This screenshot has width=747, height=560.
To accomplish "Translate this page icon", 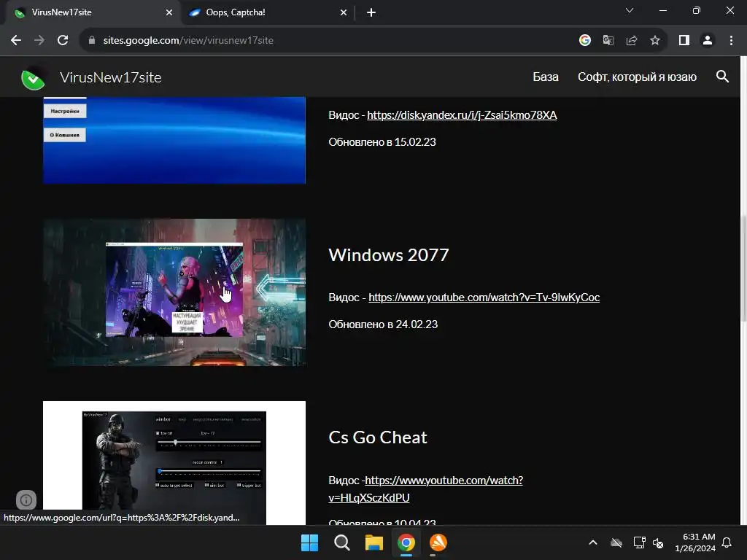I will coord(608,41).
